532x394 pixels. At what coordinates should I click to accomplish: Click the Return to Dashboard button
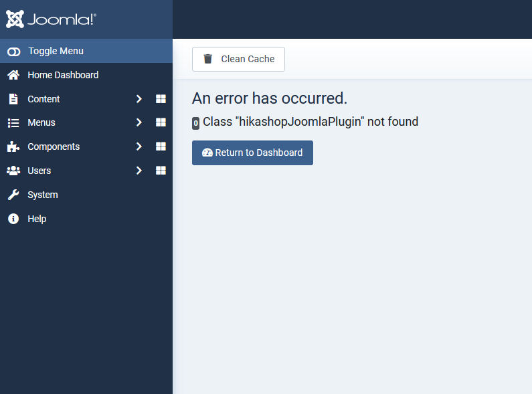pos(252,153)
